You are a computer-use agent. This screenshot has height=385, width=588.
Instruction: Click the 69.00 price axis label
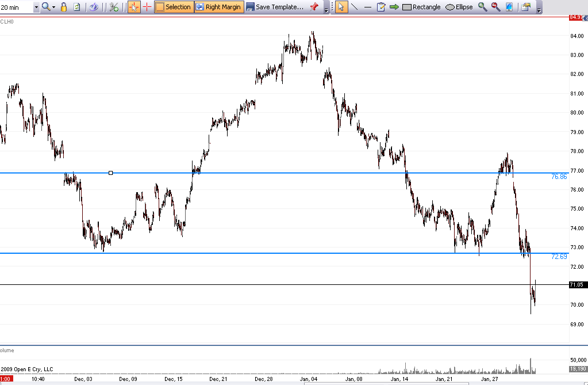point(577,324)
